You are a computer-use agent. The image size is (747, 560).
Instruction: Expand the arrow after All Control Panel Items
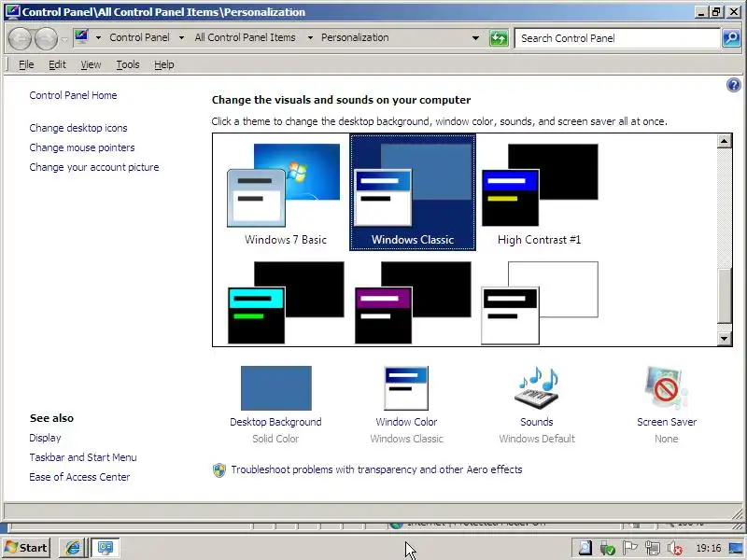click(310, 37)
